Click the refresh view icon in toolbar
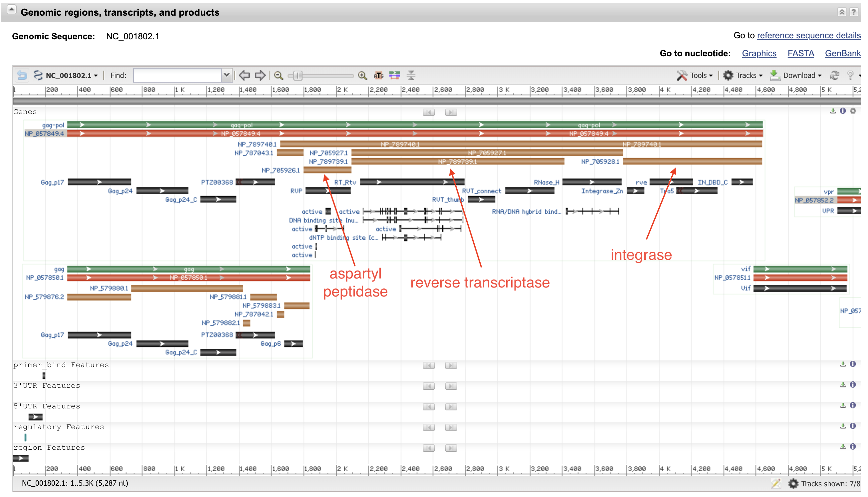The height and width of the screenshot is (497, 868). (834, 75)
